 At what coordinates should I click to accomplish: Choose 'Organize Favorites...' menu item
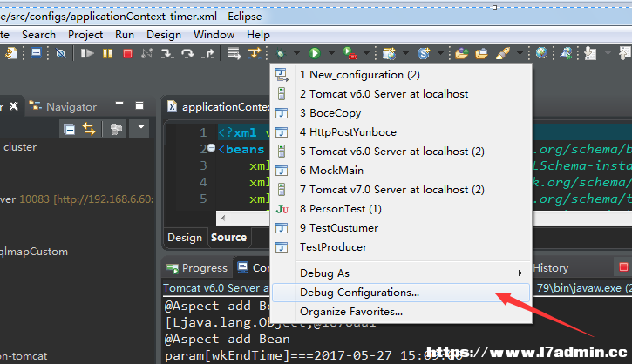click(402, 312)
